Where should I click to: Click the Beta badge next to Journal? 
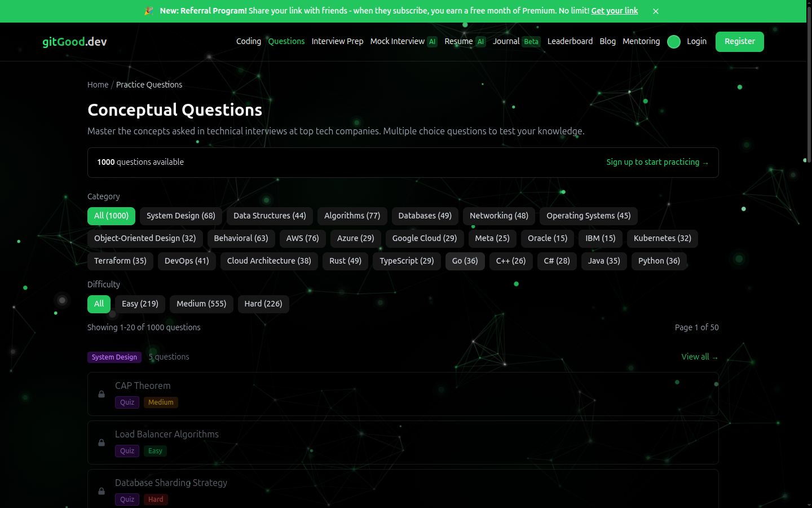[x=531, y=41]
